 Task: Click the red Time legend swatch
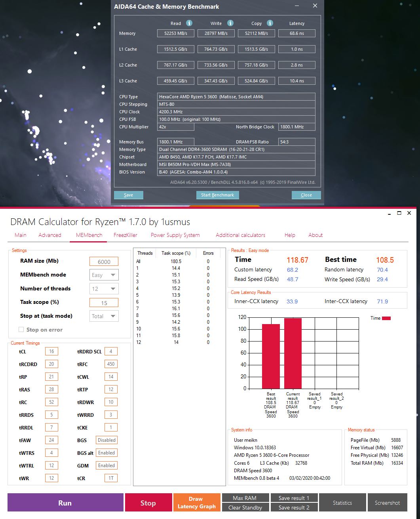pos(386,318)
